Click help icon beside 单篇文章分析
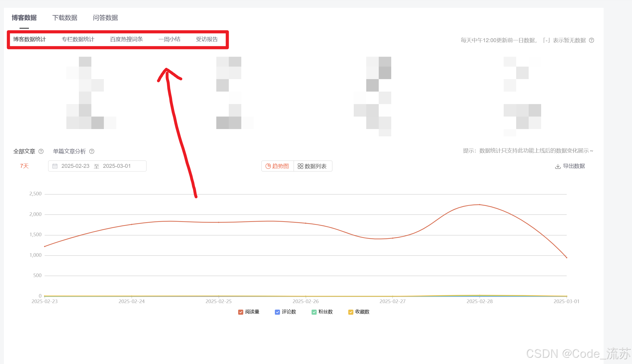 92,151
